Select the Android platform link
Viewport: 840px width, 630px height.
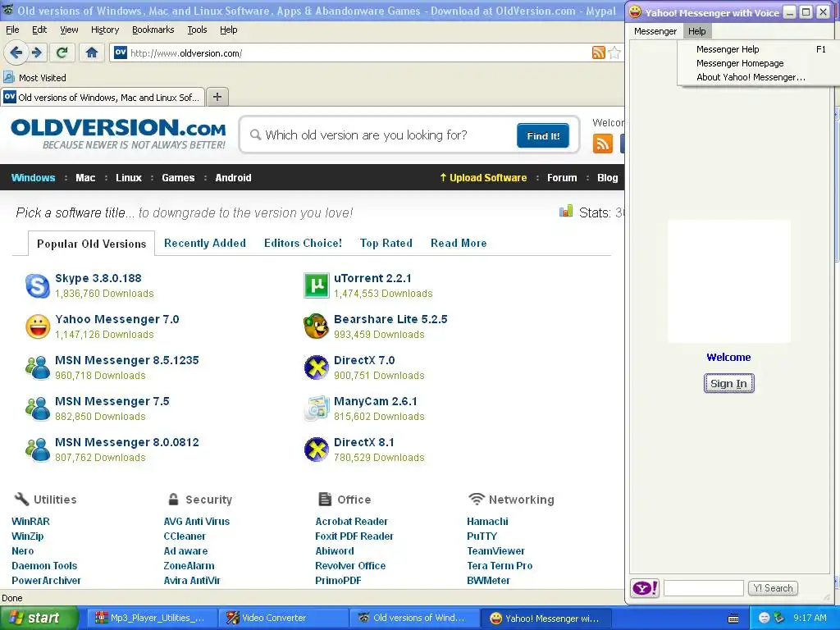[x=233, y=177]
